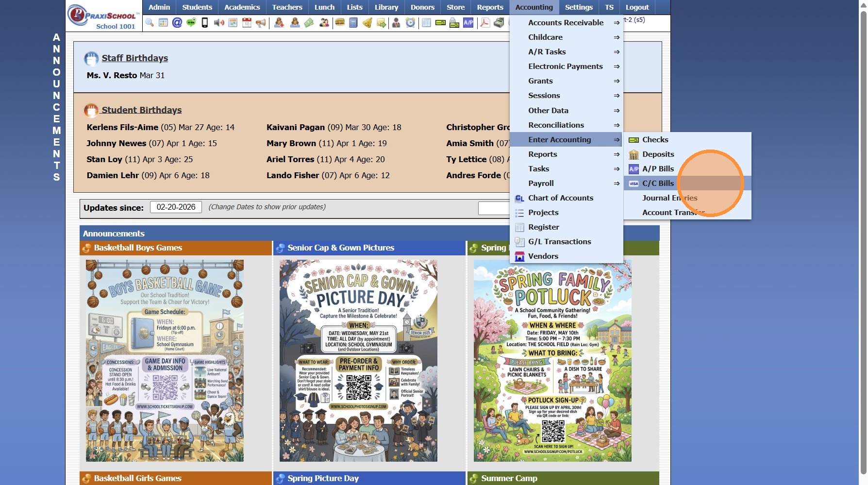Click the magnifying glass search icon
The image size is (868, 485).
[150, 22]
